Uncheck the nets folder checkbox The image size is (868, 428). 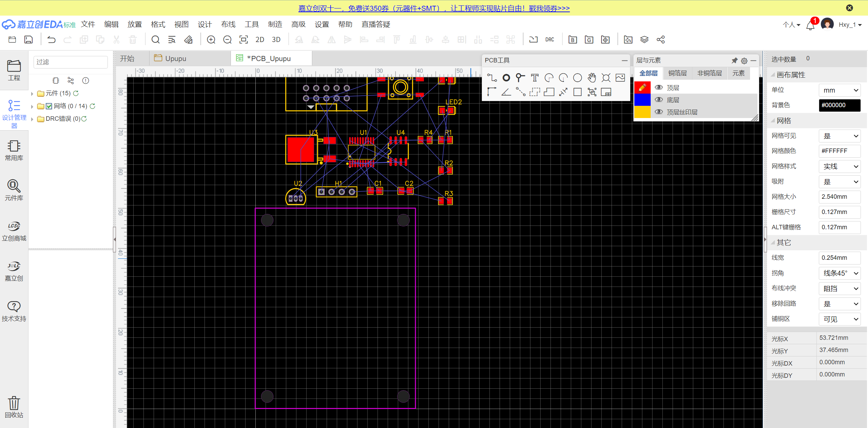(49, 106)
